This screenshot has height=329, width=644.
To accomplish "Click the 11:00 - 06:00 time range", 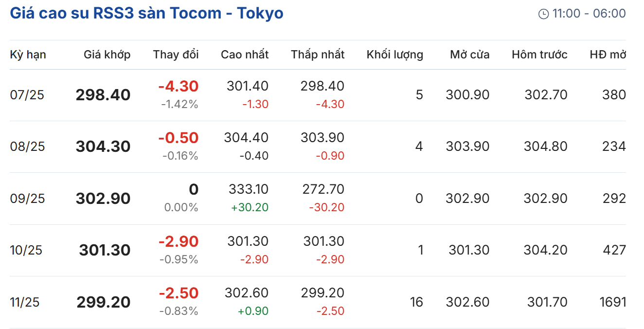I will [589, 14].
